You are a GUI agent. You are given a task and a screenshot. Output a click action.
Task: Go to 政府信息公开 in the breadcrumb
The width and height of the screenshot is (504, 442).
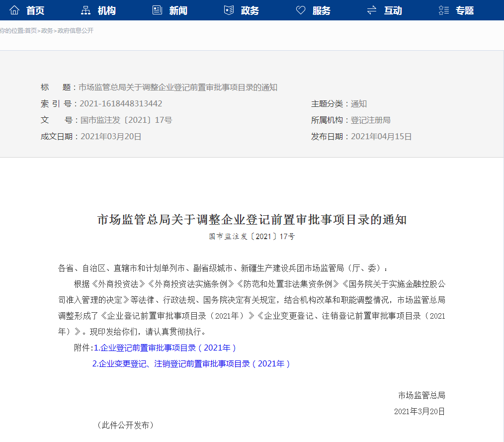coord(76,30)
